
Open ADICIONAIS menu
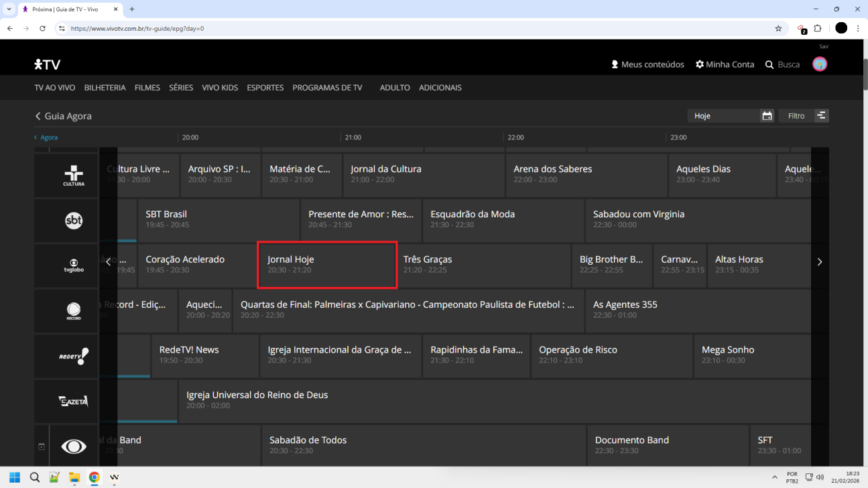[x=440, y=88]
